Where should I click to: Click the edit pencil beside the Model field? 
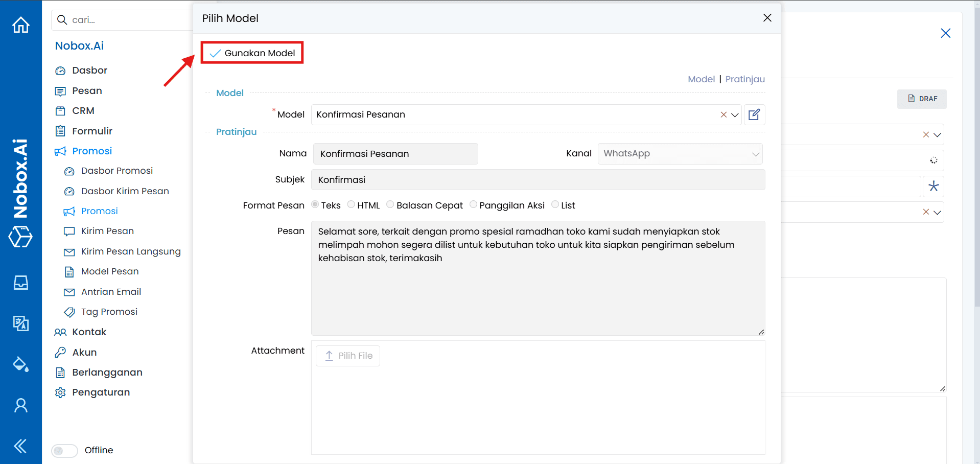pos(754,114)
